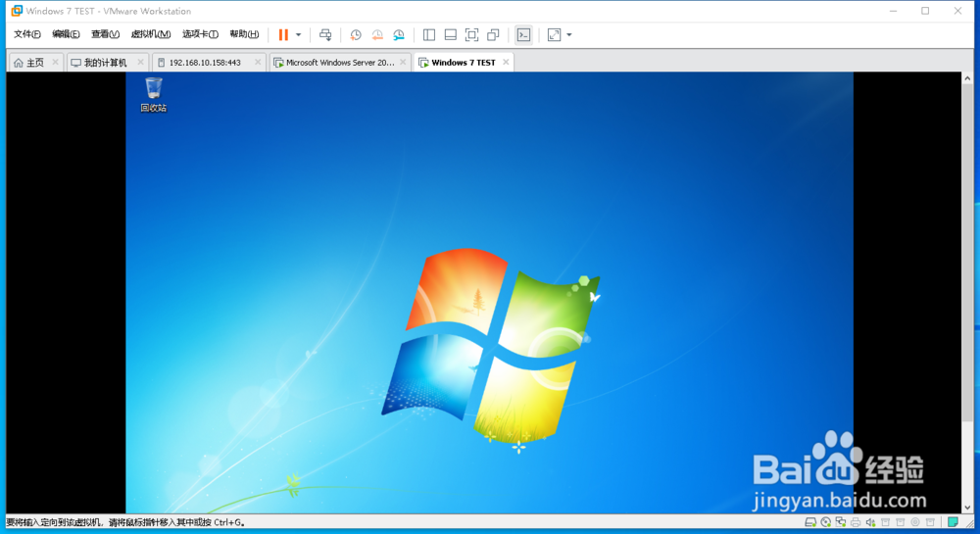Minimize the VMware Workstation window
The image size is (980, 534).
coord(893,11)
